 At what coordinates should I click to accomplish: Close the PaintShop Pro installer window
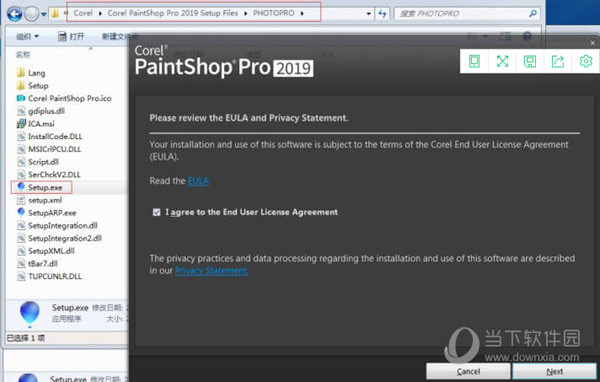point(592,43)
